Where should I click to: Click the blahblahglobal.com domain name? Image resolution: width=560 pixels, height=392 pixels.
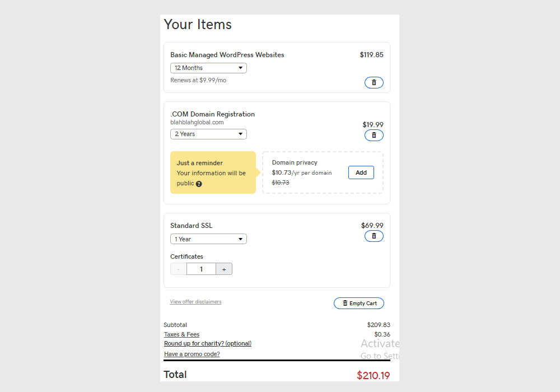tap(197, 122)
